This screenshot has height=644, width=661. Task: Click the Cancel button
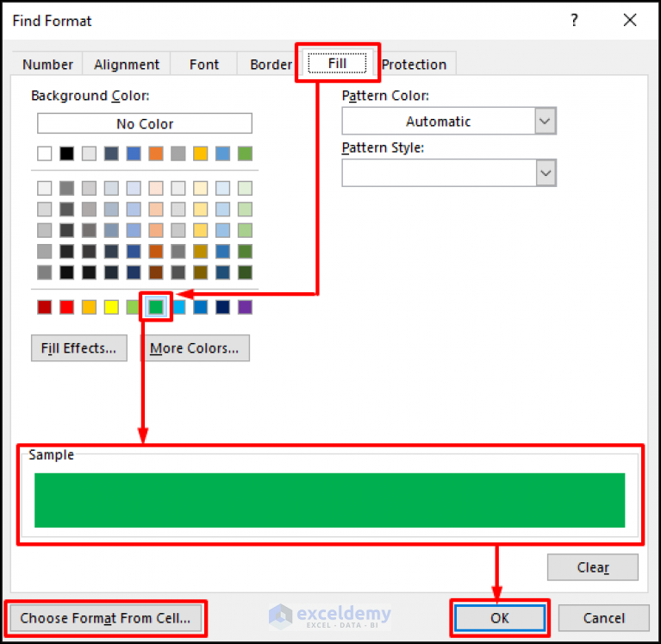603,618
